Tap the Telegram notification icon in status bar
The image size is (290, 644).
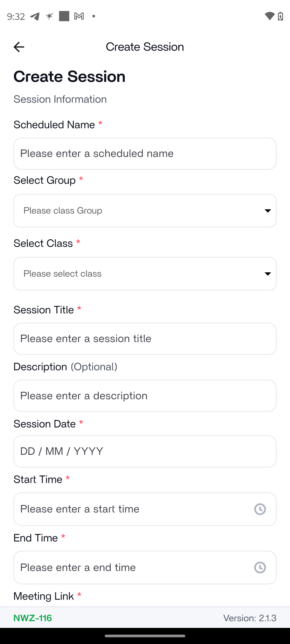[x=35, y=16]
